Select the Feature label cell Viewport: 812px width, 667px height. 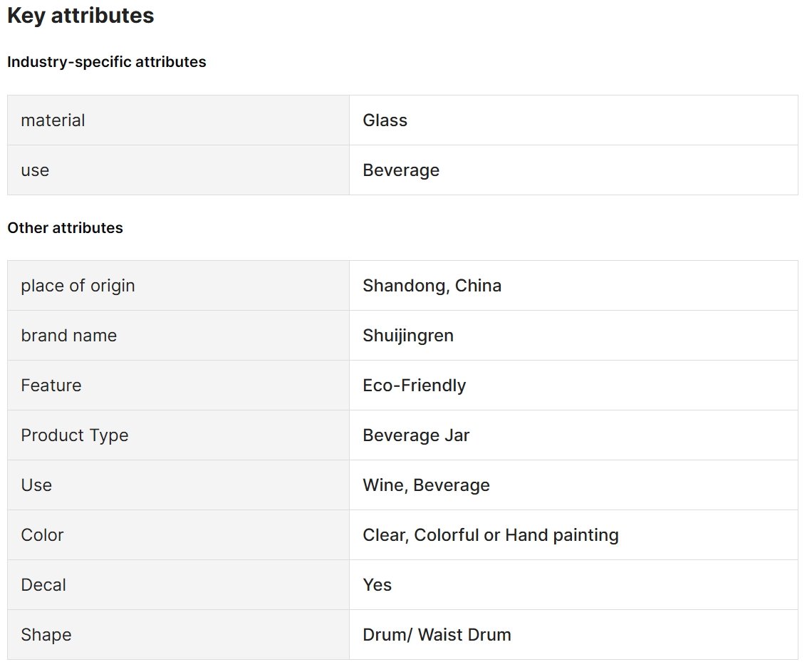178,385
